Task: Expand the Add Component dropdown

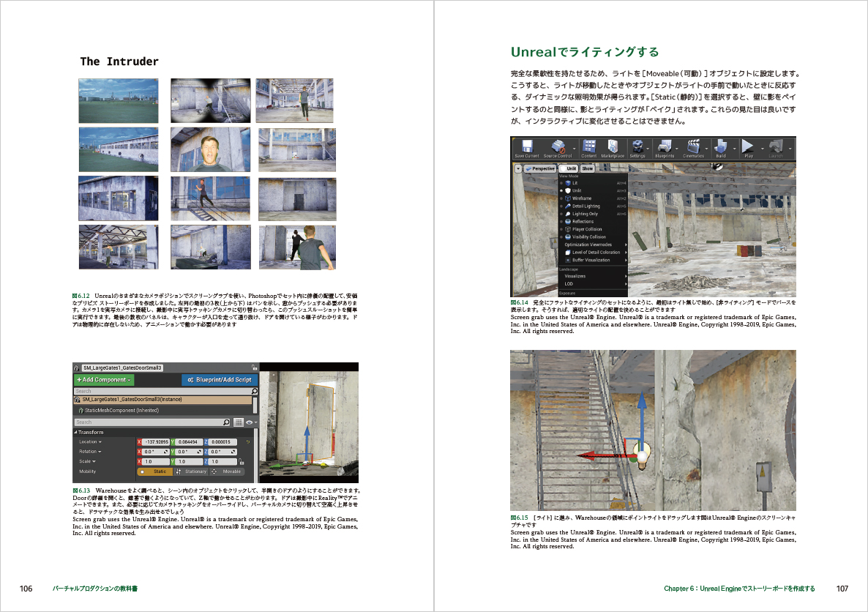Action: coord(104,380)
